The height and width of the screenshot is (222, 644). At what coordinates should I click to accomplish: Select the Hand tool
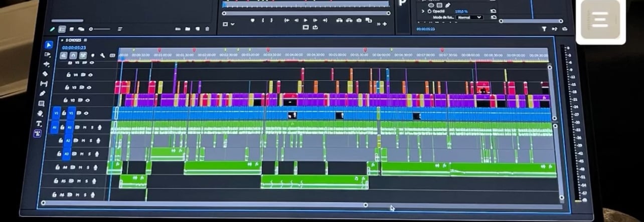[40, 113]
